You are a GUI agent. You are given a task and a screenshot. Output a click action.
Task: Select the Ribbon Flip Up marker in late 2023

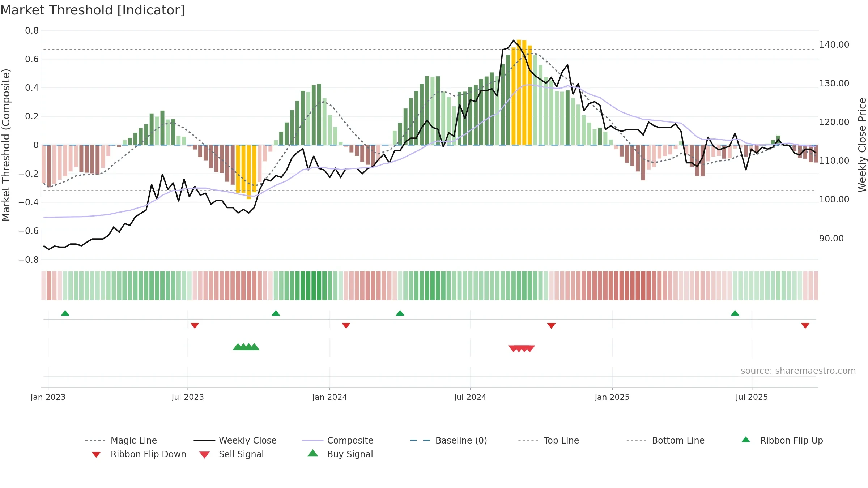[276, 313]
